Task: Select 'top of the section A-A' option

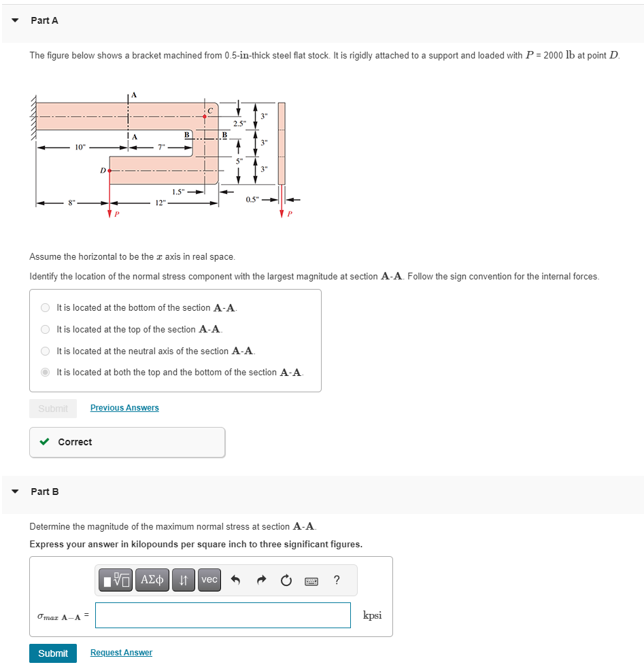Action: point(45,329)
